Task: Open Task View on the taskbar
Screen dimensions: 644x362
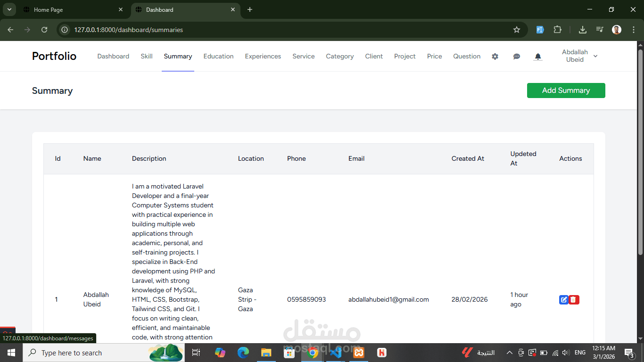Action: coord(196,353)
